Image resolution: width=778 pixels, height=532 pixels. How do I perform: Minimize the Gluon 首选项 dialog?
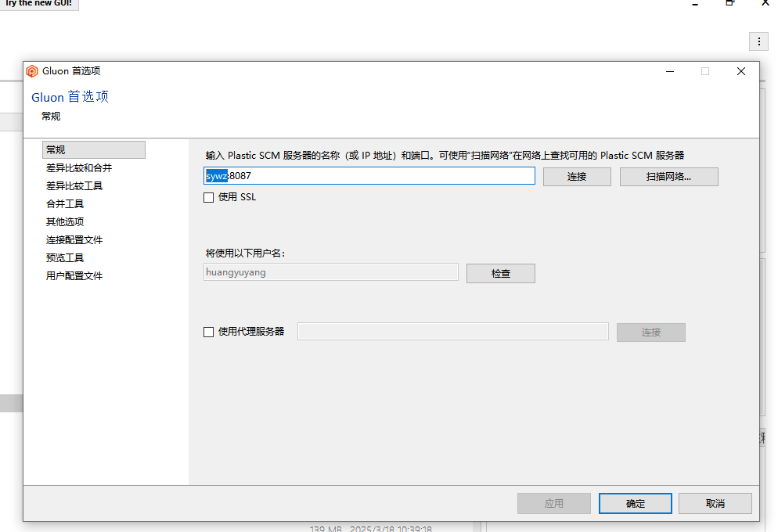tap(670, 71)
